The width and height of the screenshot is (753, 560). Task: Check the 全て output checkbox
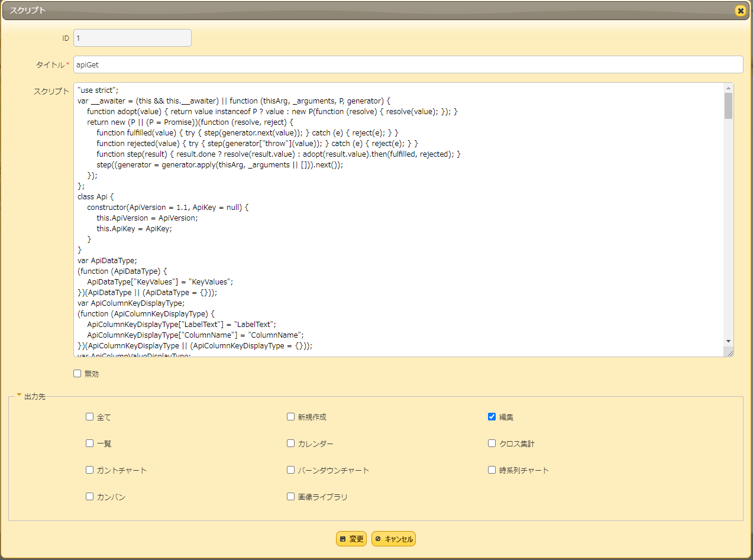coord(89,416)
